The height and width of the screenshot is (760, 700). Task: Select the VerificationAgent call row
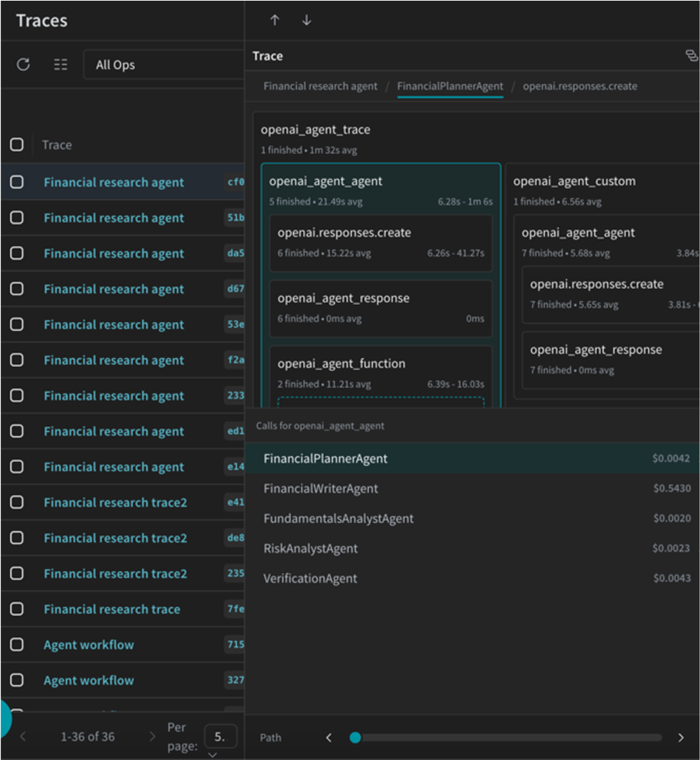click(x=472, y=579)
